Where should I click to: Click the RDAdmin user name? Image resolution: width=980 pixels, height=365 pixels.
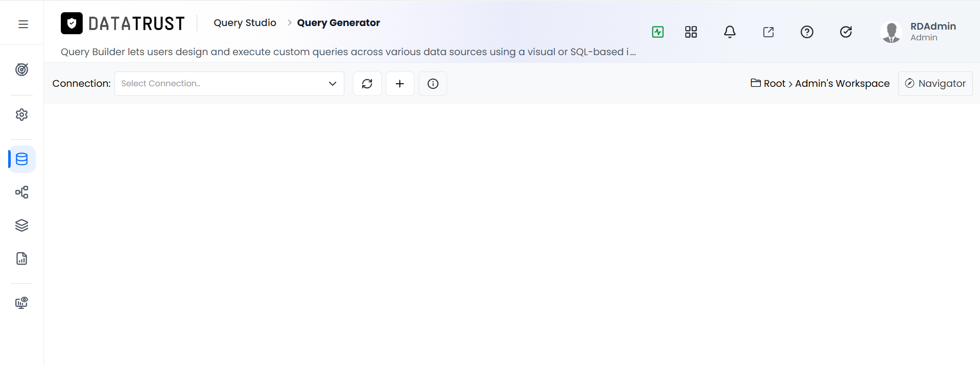tap(933, 26)
